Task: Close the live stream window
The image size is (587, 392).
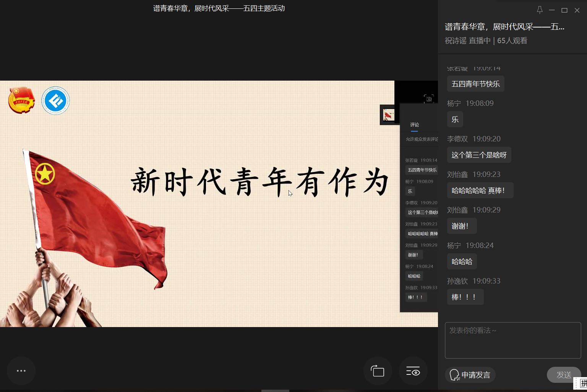Action: (577, 10)
